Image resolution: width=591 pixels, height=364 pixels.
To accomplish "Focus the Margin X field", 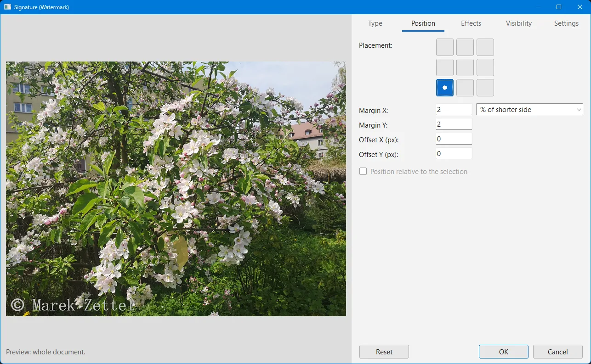I will pyautogui.click(x=454, y=110).
